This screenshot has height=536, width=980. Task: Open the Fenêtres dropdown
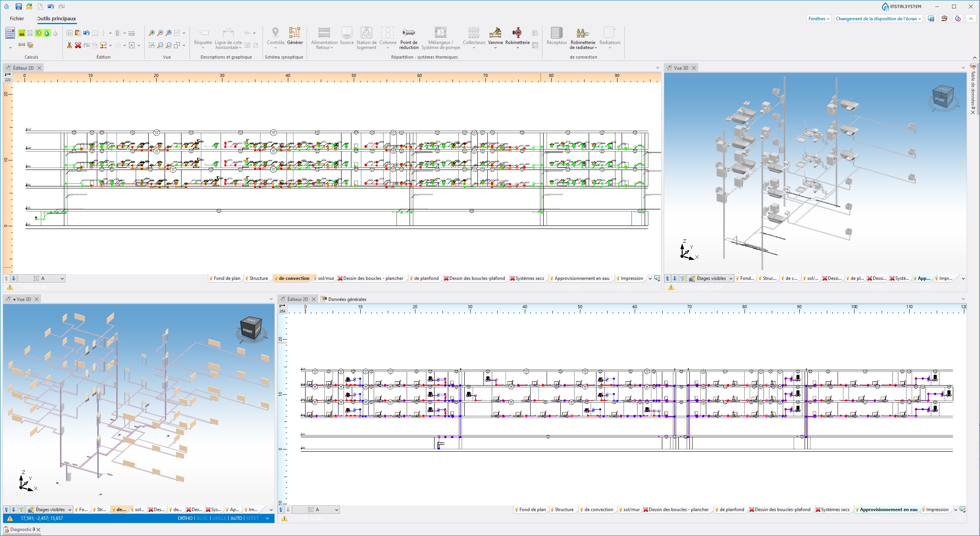tap(818, 19)
